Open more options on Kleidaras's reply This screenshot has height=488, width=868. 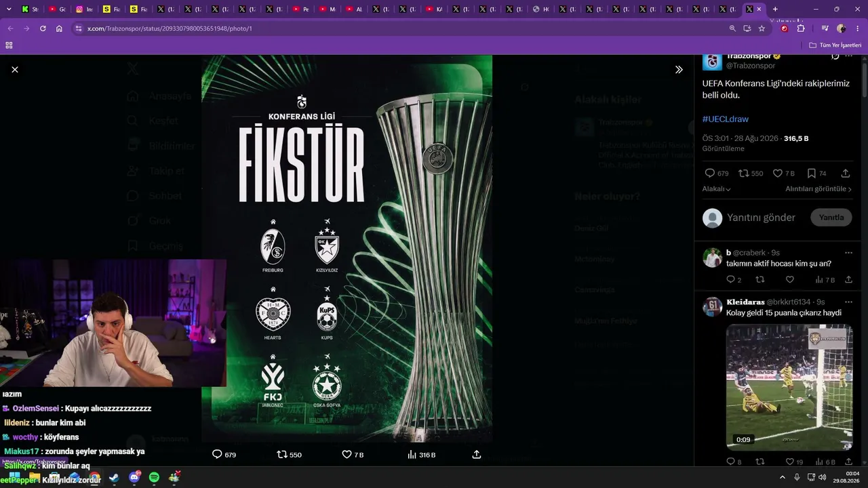848,302
